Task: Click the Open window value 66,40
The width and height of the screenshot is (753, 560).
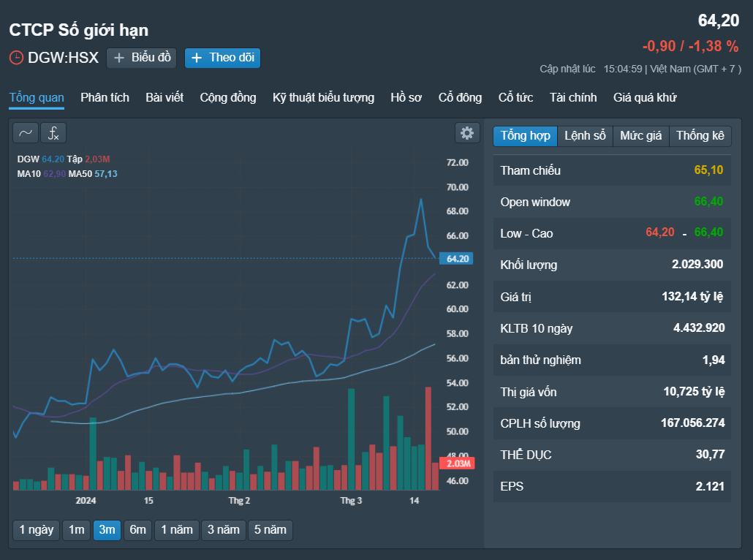Action: tap(709, 202)
